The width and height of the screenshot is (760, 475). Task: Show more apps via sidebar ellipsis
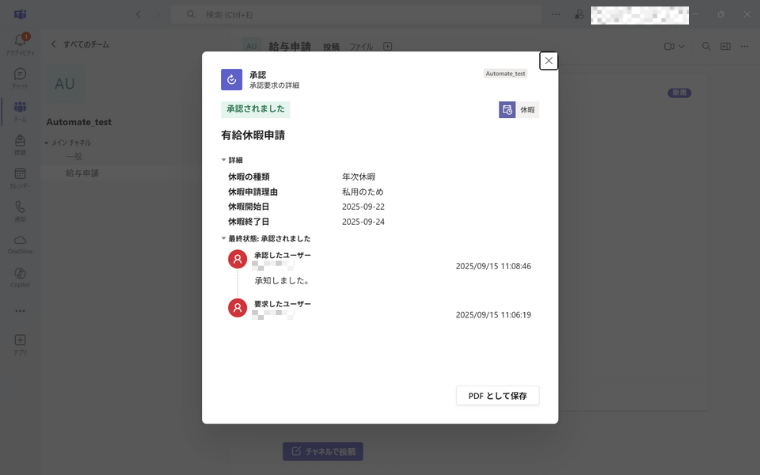20,311
